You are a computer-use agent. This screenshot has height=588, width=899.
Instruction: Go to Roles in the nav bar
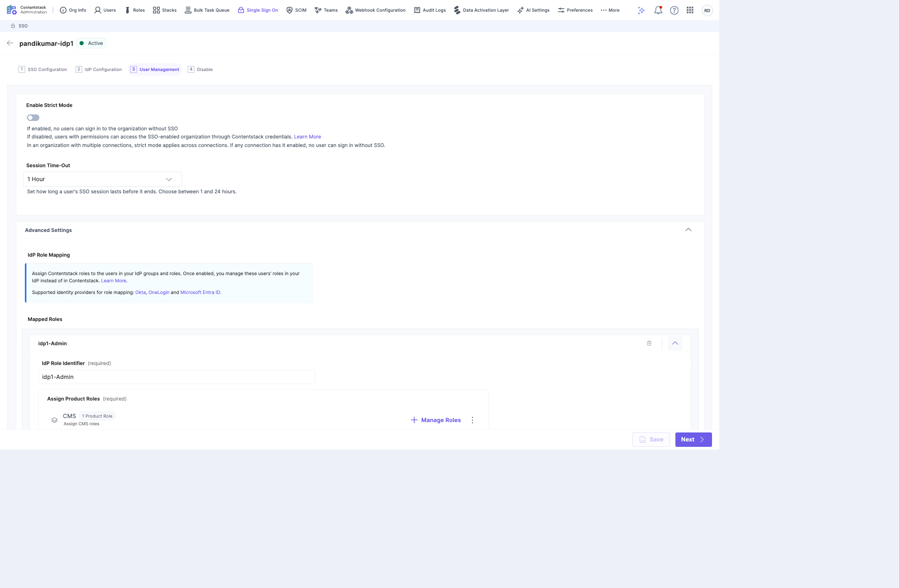[x=134, y=10]
